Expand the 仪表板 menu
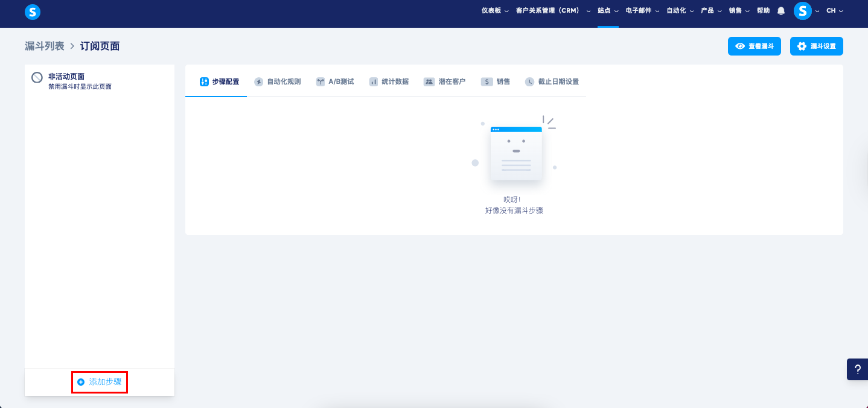 (x=495, y=11)
